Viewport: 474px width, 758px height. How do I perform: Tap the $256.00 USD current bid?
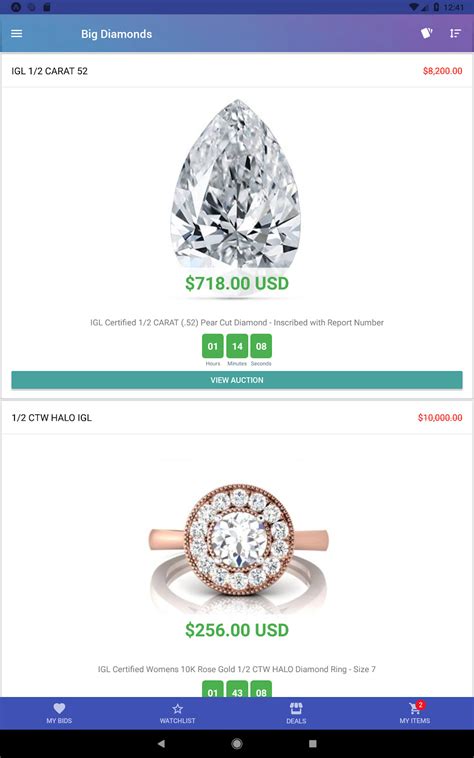tap(237, 630)
